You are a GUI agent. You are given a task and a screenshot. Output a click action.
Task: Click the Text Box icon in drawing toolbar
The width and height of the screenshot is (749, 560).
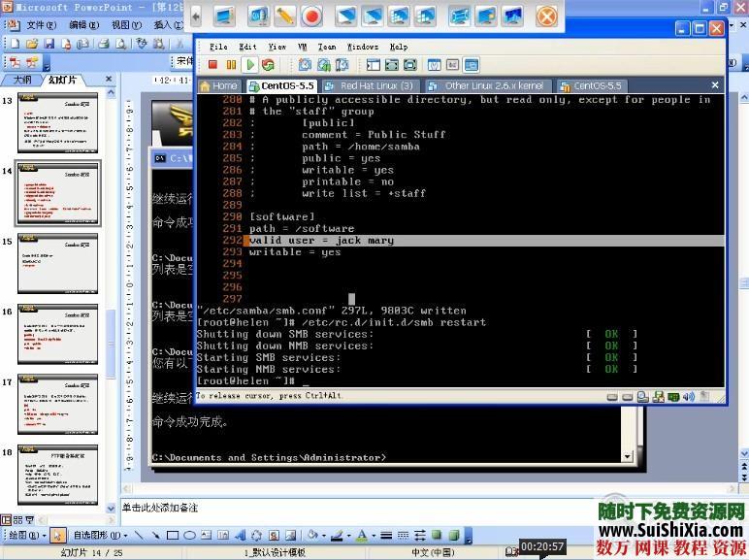207,535
